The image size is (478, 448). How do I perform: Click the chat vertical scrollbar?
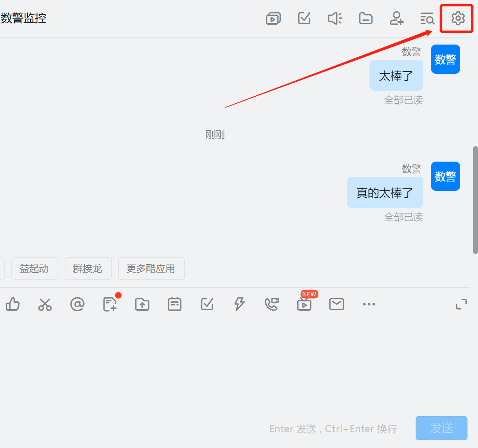475,200
